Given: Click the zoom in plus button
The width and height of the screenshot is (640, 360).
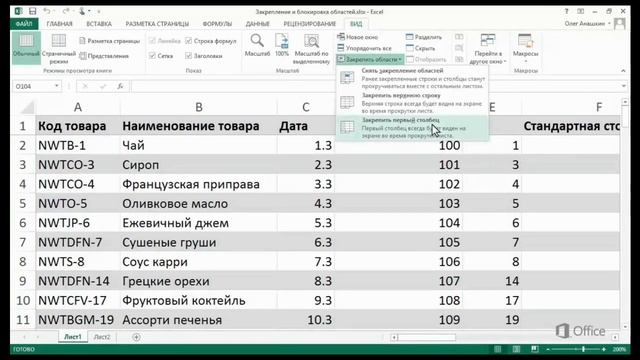Looking at the screenshot, I should tap(604, 349).
